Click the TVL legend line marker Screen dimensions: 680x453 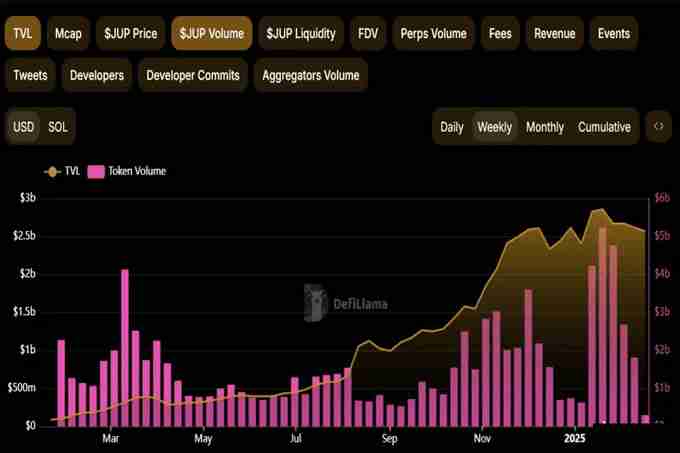tap(52, 171)
